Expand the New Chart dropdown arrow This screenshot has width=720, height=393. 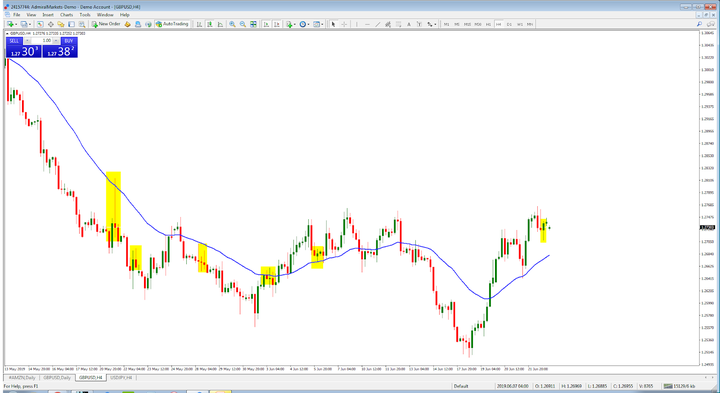pyautogui.click(x=16, y=24)
